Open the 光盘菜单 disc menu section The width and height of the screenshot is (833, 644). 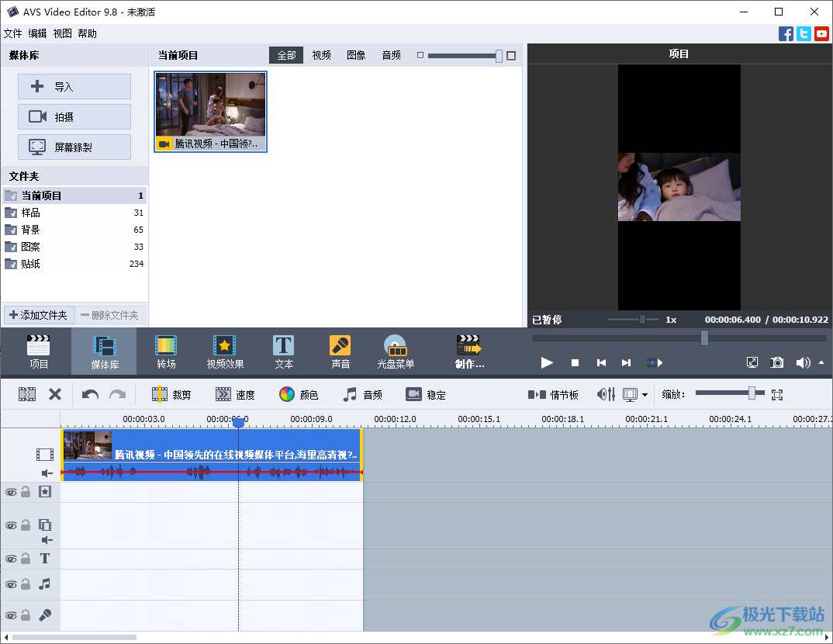point(396,351)
